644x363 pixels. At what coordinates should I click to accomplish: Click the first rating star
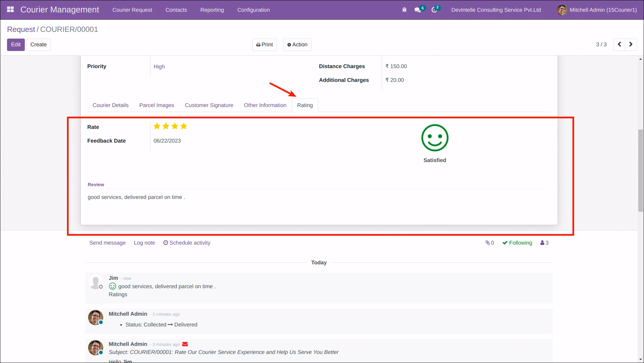[x=157, y=126]
